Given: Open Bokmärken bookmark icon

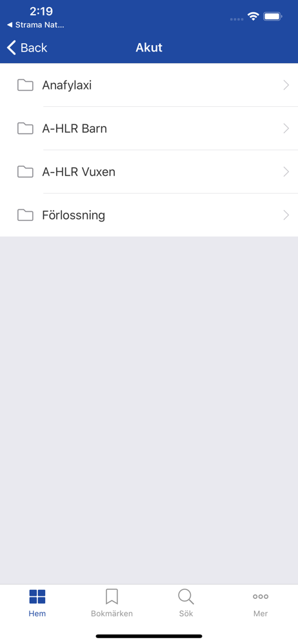Looking at the screenshot, I should click(112, 596).
